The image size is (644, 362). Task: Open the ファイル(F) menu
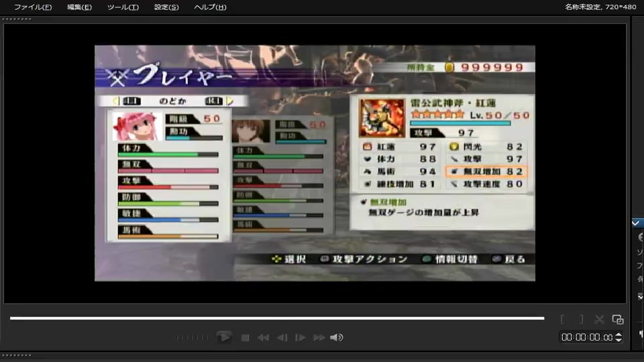(x=33, y=7)
